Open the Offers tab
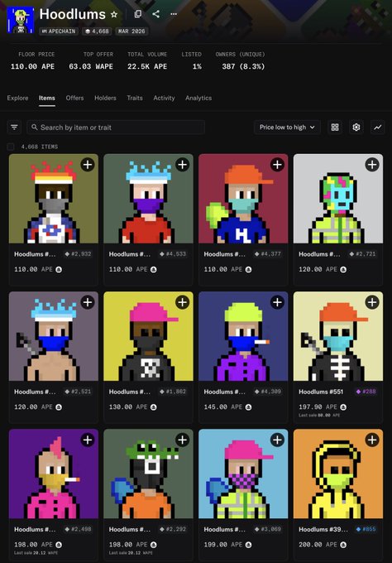Viewport: 392px width, 563px height. tap(74, 98)
